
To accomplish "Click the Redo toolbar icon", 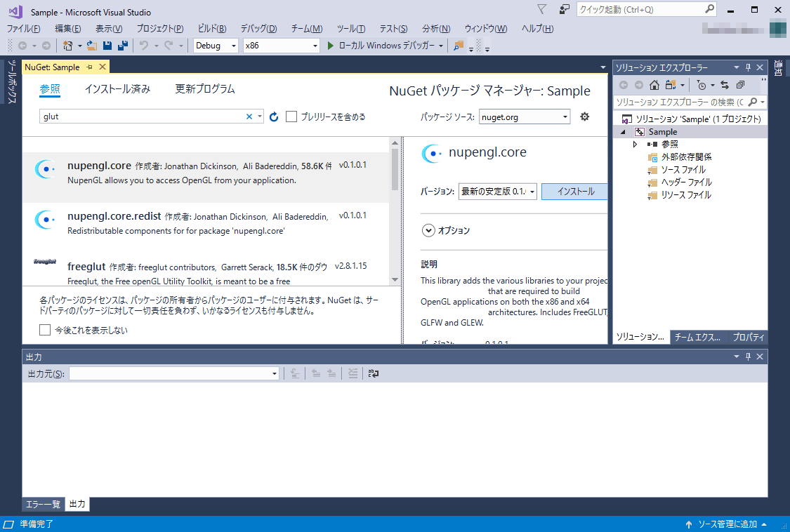I will pyautogui.click(x=169, y=46).
